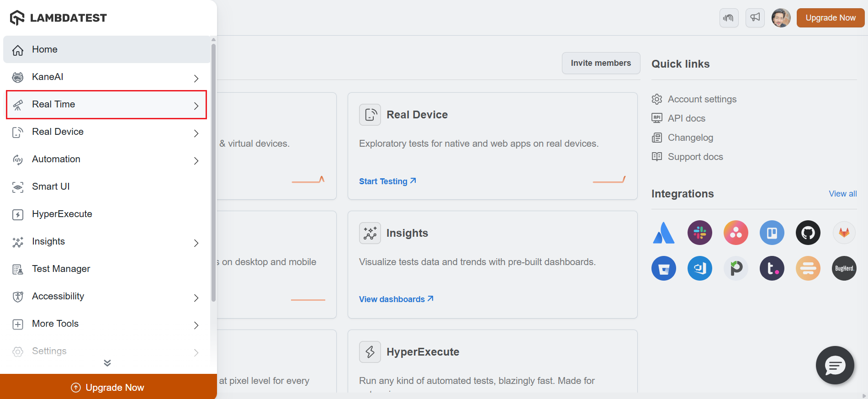Click the GitHub integration icon
The image size is (868, 399).
tap(808, 233)
